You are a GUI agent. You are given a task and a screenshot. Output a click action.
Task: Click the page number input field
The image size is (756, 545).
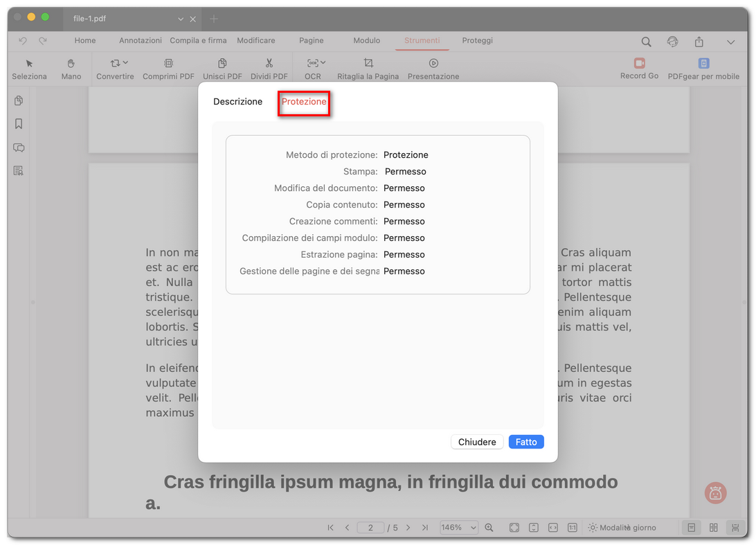coord(370,527)
